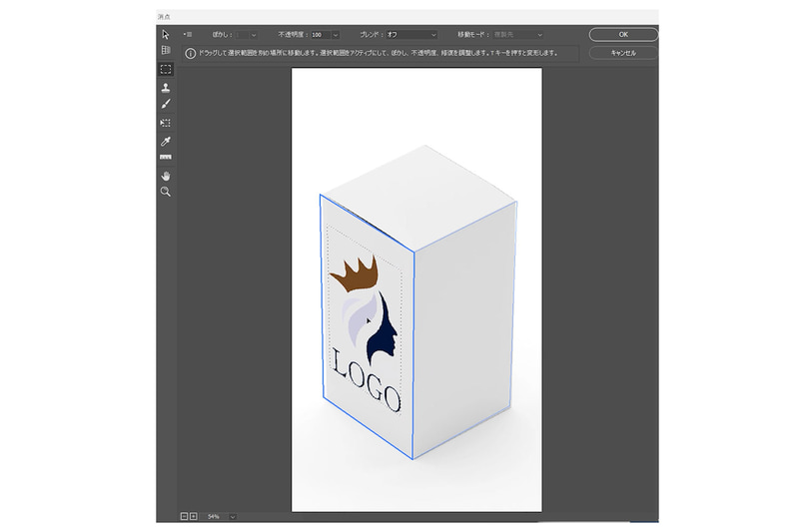This screenshot has height=532, width=799.
Task: Select the Eyedropper tool
Action: point(166,141)
